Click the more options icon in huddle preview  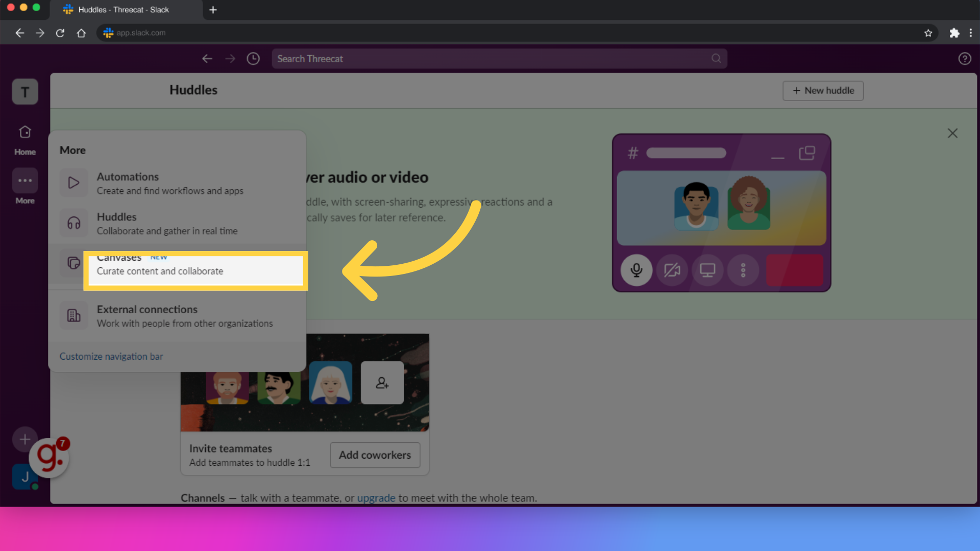pyautogui.click(x=743, y=270)
